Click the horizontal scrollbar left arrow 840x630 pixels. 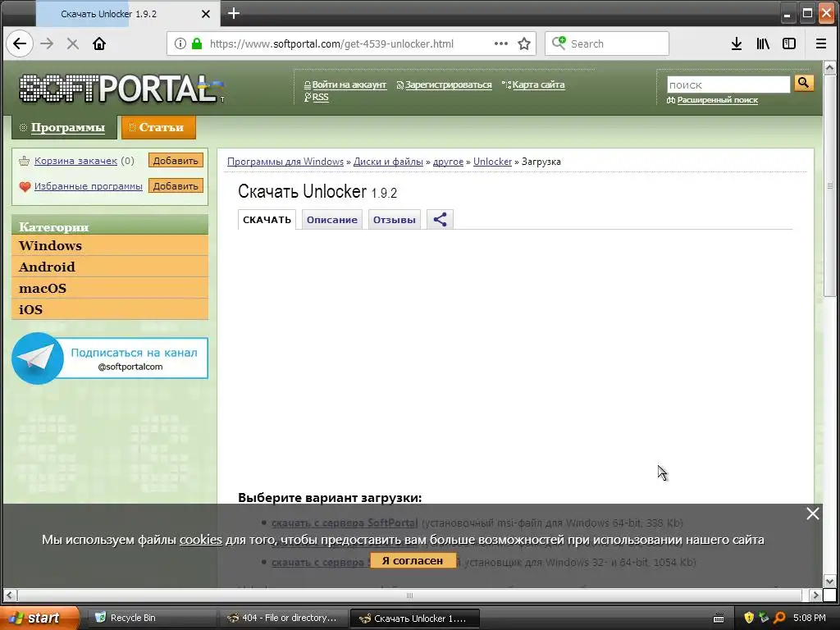click(x=10, y=596)
